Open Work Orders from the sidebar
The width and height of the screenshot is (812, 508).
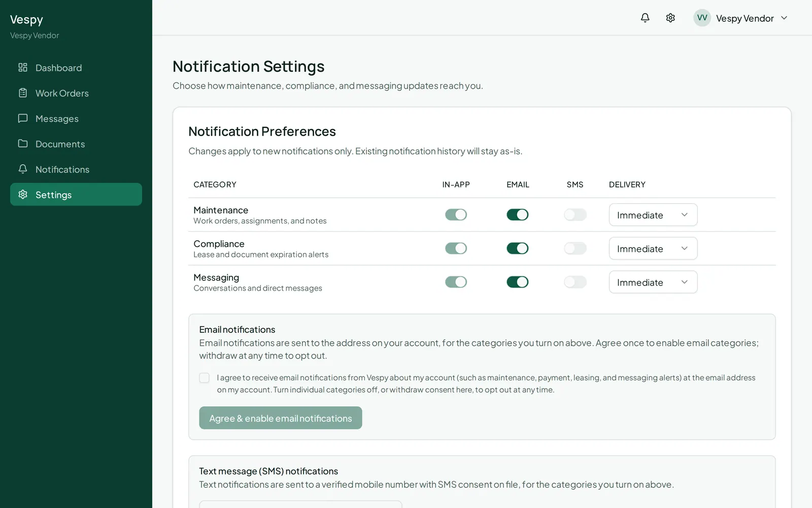[x=76, y=93]
